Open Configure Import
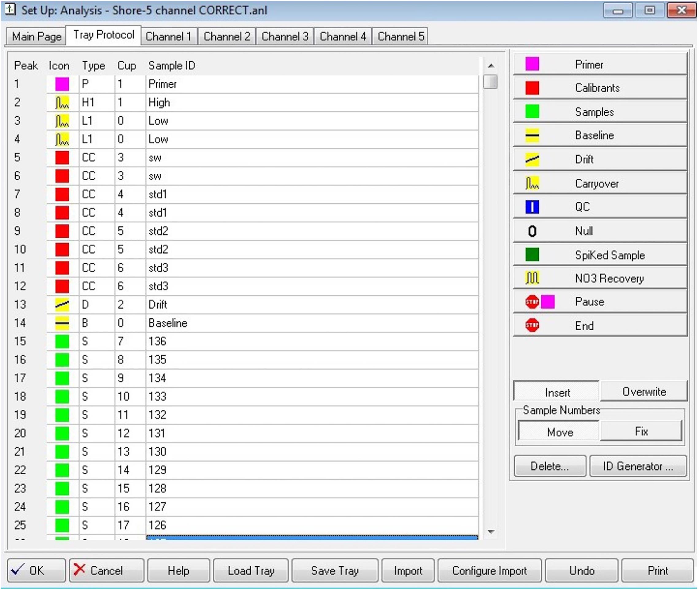 (489, 571)
